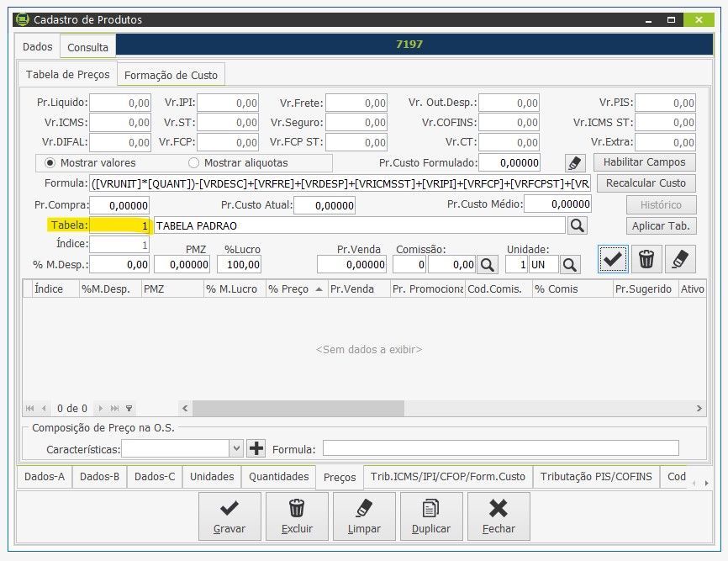Click the magnifier icon next to Tabela field
The height and width of the screenshot is (561, 728).
click(577, 225)
